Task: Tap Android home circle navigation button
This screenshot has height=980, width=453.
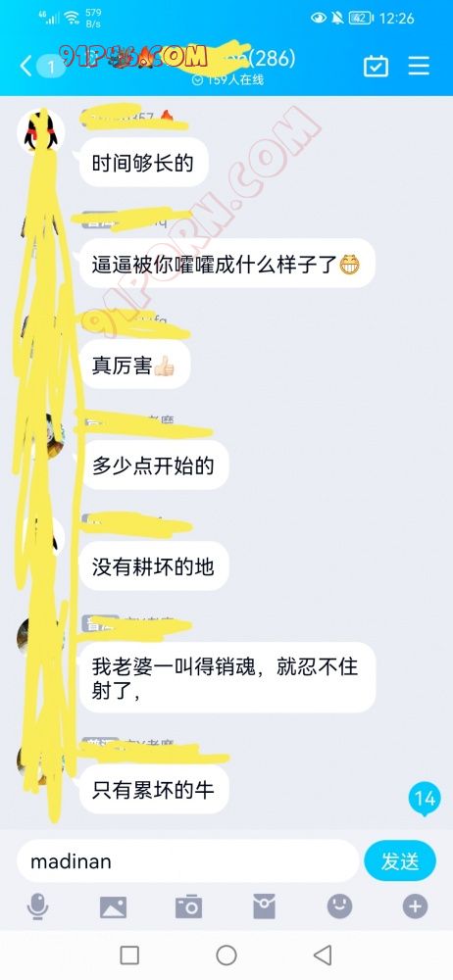Action: point(226,955)
